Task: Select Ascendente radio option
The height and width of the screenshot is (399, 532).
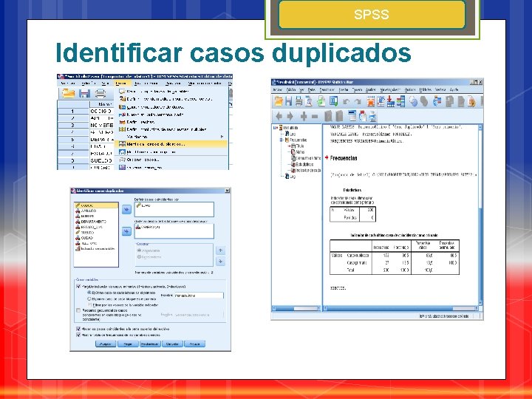Action: 139,250
